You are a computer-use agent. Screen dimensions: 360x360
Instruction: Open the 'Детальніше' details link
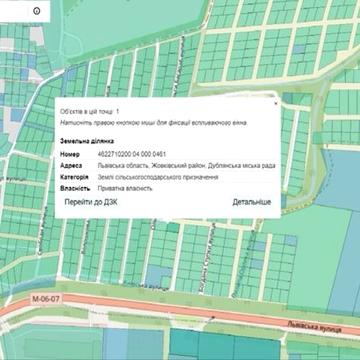click(x=252, y=202)
